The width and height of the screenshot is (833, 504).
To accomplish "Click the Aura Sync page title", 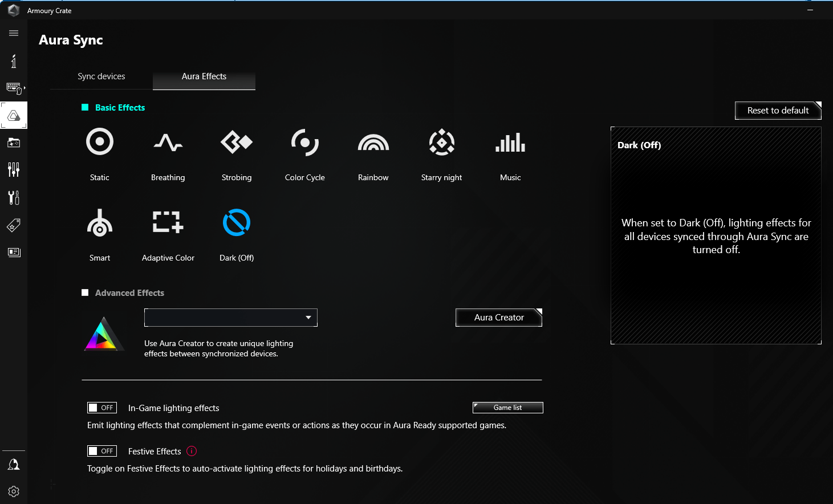I will click(x=71, y=40).
